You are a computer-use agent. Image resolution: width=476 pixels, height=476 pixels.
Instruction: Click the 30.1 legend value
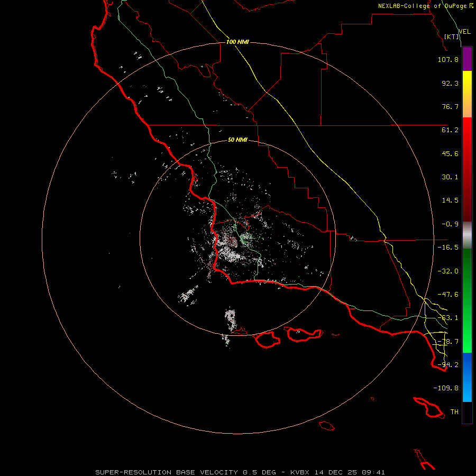pos(450,177)
